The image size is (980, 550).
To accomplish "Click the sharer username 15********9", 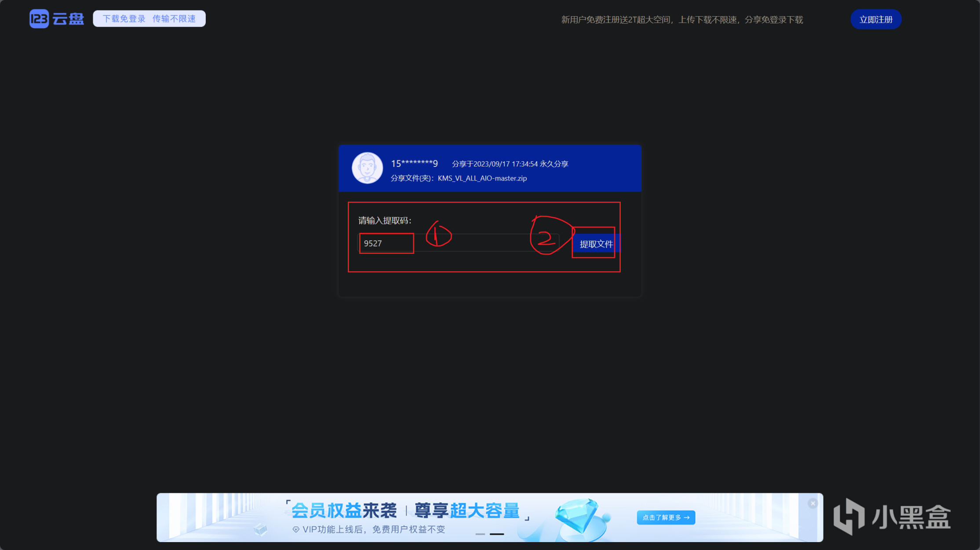I will [x=414, y=163].
